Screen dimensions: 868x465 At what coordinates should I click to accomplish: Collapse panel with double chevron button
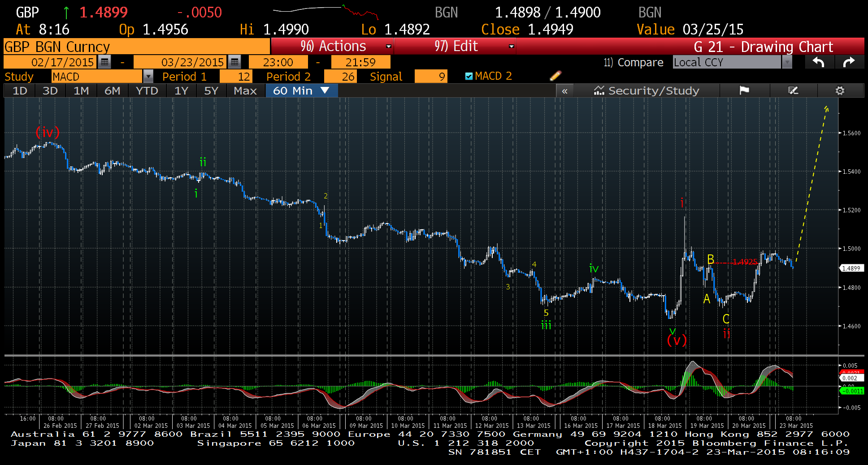[x=564, y=91]
